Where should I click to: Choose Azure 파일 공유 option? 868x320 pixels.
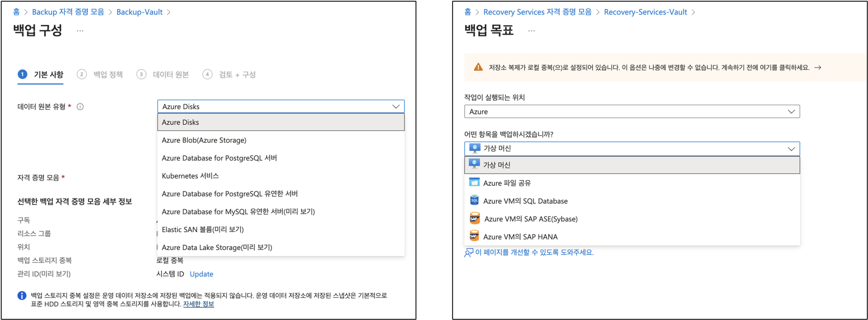tap(632, 183)
